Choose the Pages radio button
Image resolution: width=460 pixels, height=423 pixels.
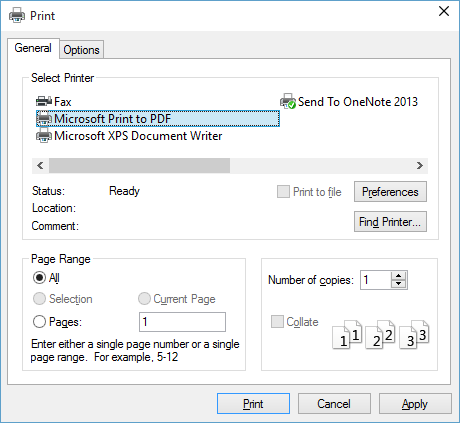coord(39,322)
